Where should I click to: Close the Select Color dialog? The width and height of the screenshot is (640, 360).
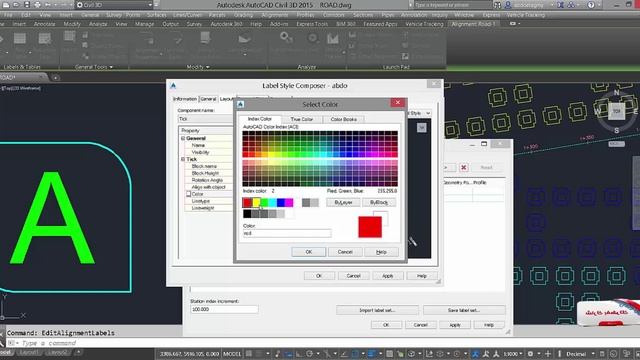point(398,102)
